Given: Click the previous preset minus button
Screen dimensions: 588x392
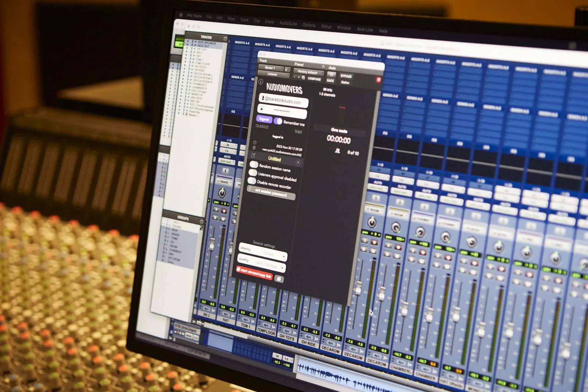Looking at the screenshot, I should click(x=295, y=77).
